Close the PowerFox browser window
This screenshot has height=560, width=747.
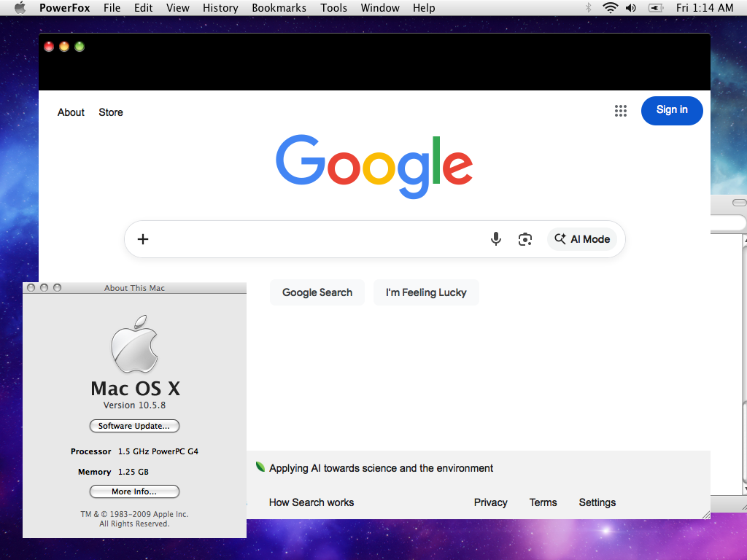click(49, 46)
